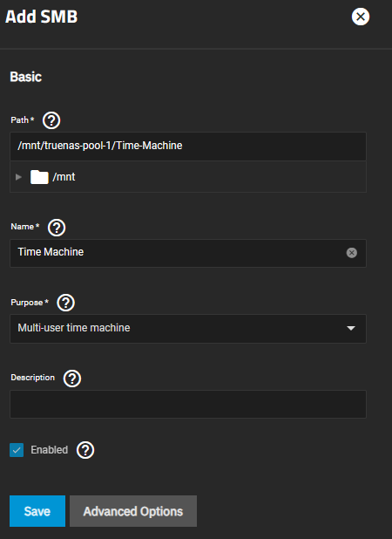Open help for the Name field
Screen dimensions: 392x539
57,228
